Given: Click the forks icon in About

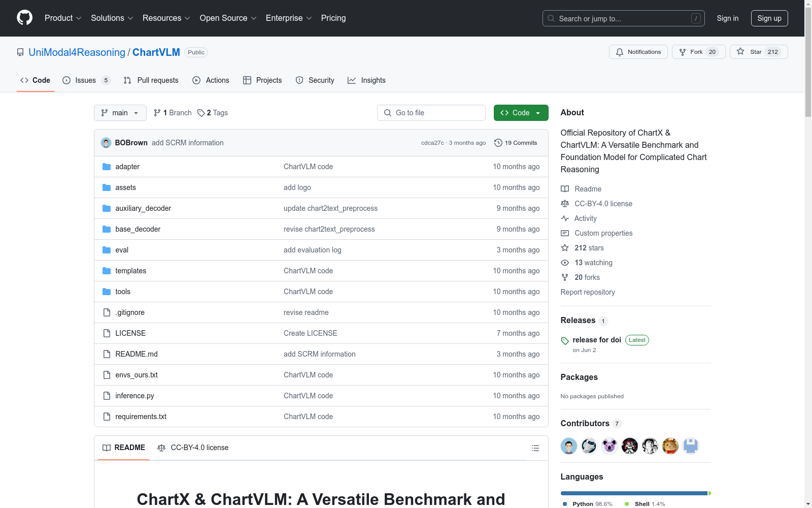Looking at the screenshot, I should coord(565,277).
